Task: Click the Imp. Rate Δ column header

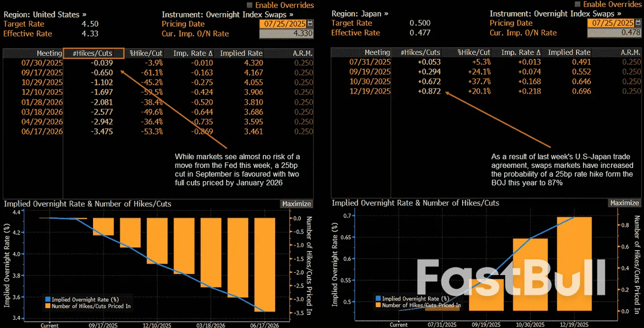Action: pyautogui.click(x=191, y=52)
